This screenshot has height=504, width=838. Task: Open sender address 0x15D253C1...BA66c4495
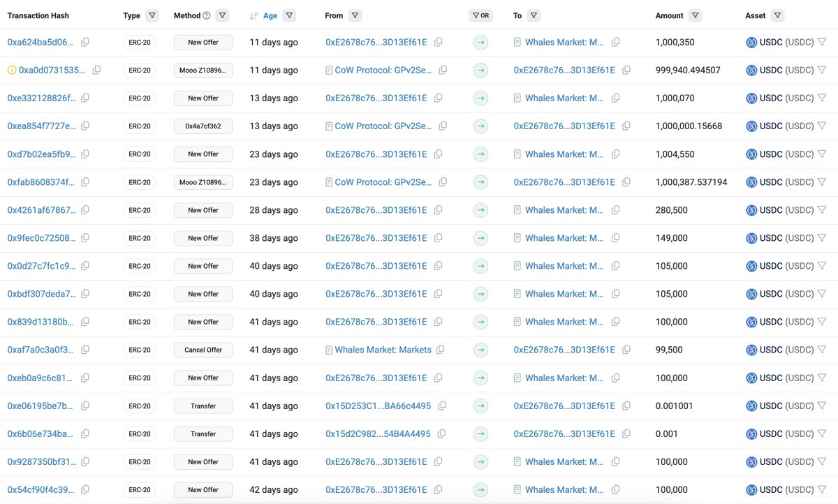[378, 406]
